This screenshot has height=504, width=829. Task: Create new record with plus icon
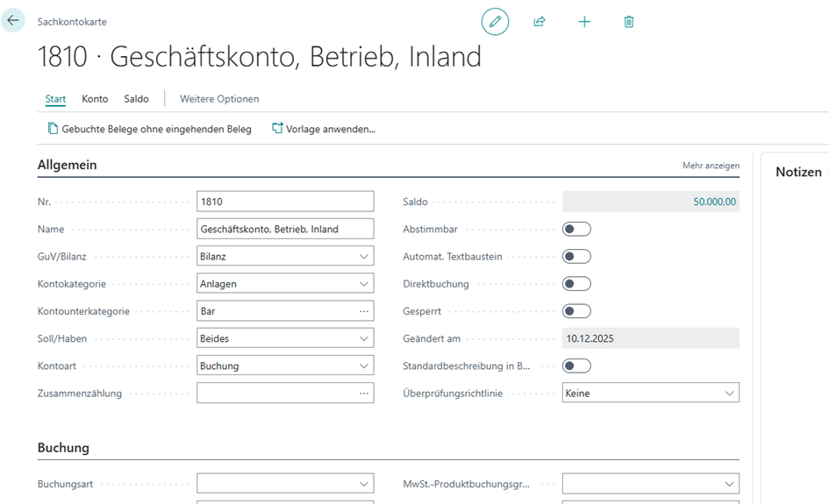tap(584, 21)
